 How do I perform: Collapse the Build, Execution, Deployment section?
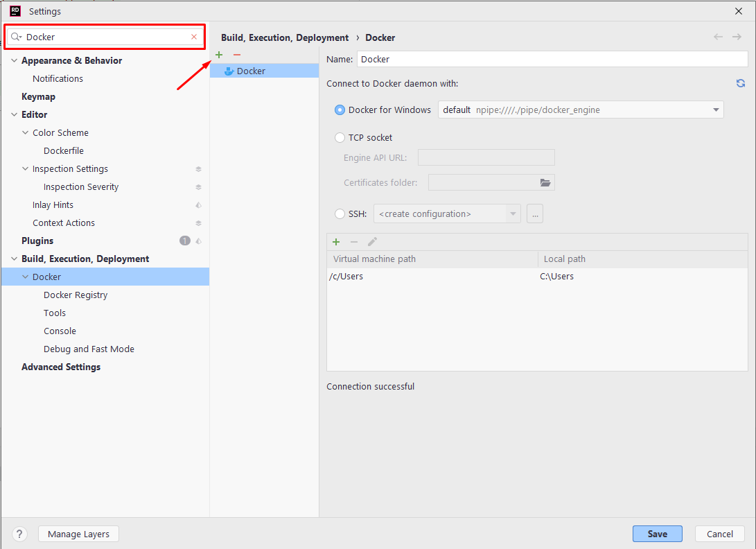(15, 259)
